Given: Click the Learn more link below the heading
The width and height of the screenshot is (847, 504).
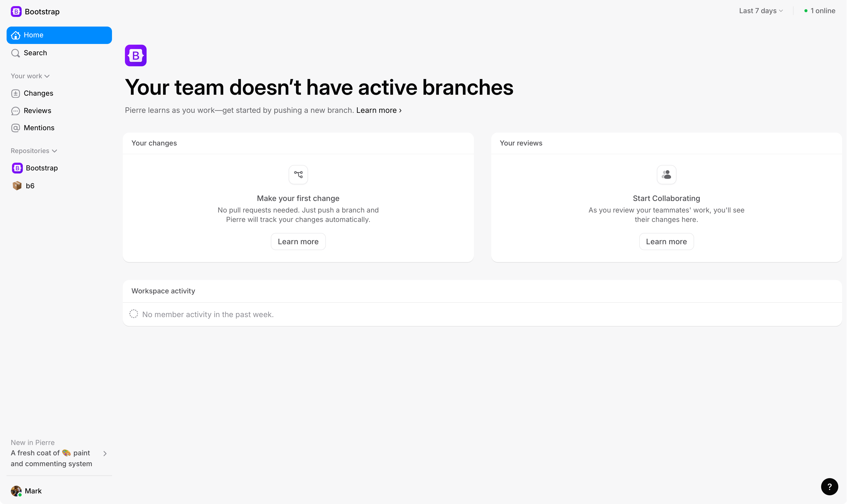Looking at the screenshot, I should [379, 110].
